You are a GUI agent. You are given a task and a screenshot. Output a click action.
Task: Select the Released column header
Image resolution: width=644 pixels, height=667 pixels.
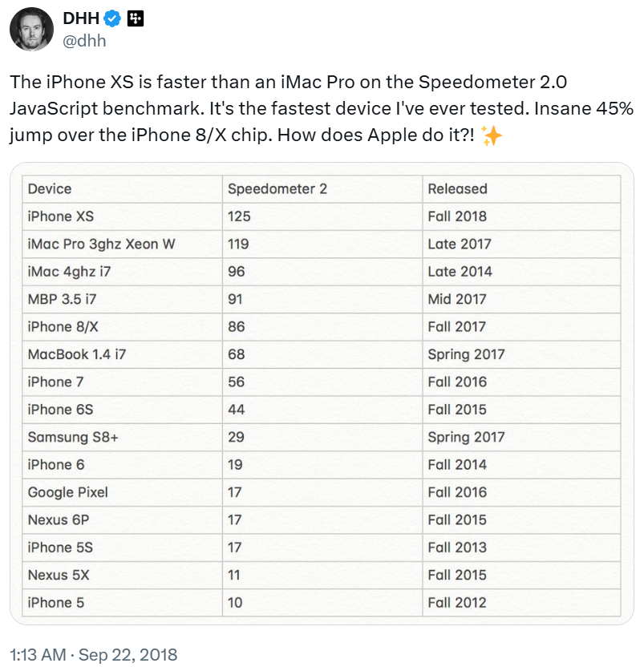pyautogui.click(x=458, y=189)
